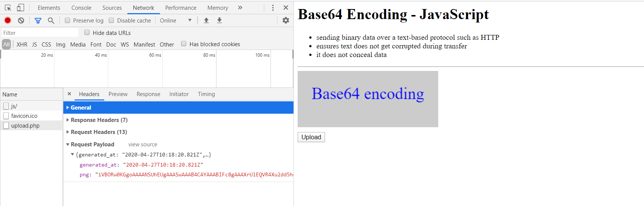
Task: Select the Headers detail tab
Action: (89, 94)
